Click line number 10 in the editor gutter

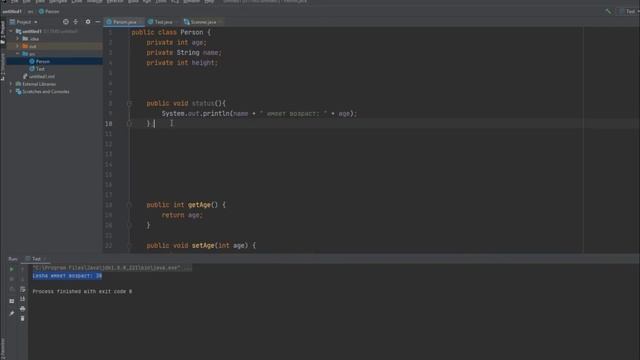[109, 124]
